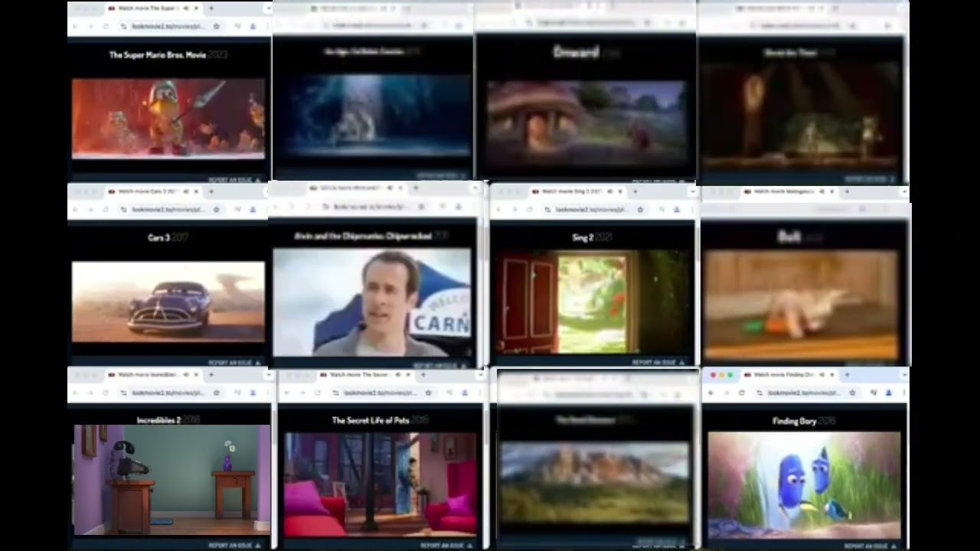Image resolution: width=980 pixels, height=551 pixels.
Task: Click address bar in Alvin and Chipmunks window
Action: point(373,207)
